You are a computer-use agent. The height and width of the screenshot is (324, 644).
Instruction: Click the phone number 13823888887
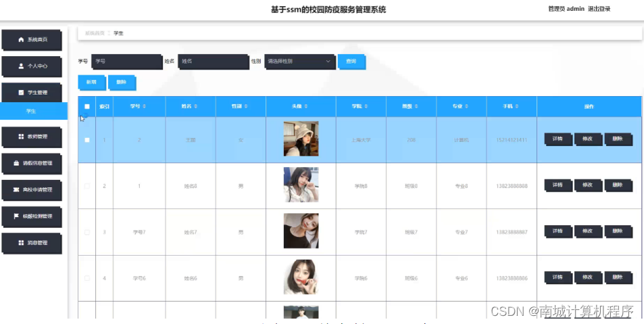512,232
